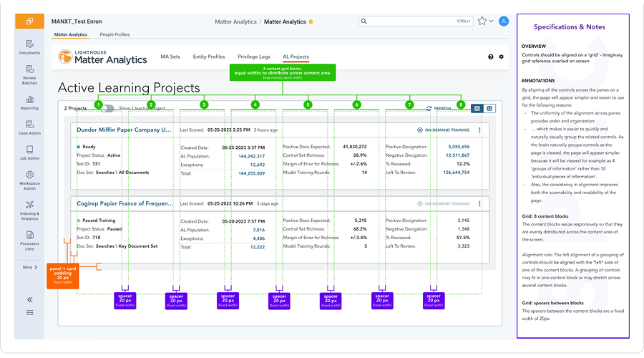
Task: Open Entity Profiles tab
Action: tap(209, 57)
